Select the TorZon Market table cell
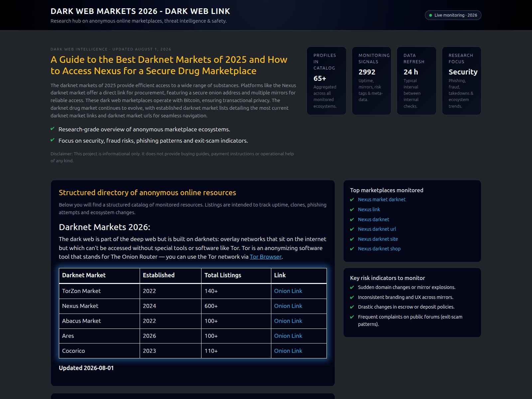The width and height of the screenshot is (532, 399). pos(99,291)
